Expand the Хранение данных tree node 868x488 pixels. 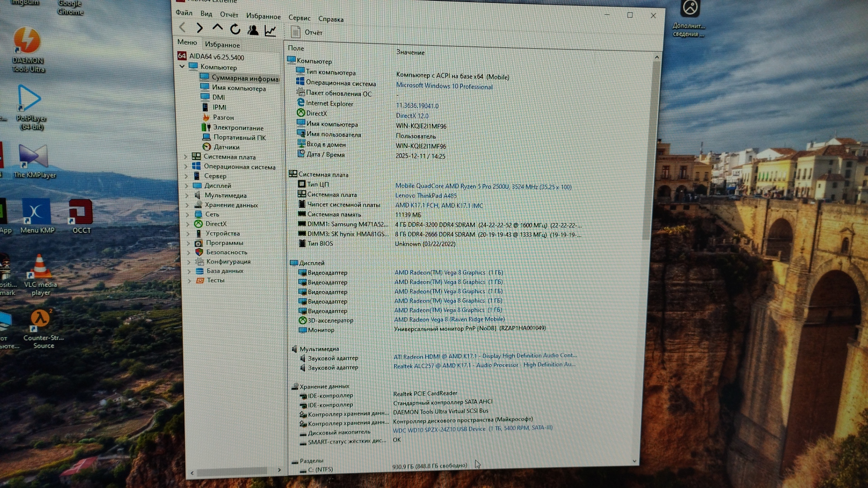tap(187, 205)
